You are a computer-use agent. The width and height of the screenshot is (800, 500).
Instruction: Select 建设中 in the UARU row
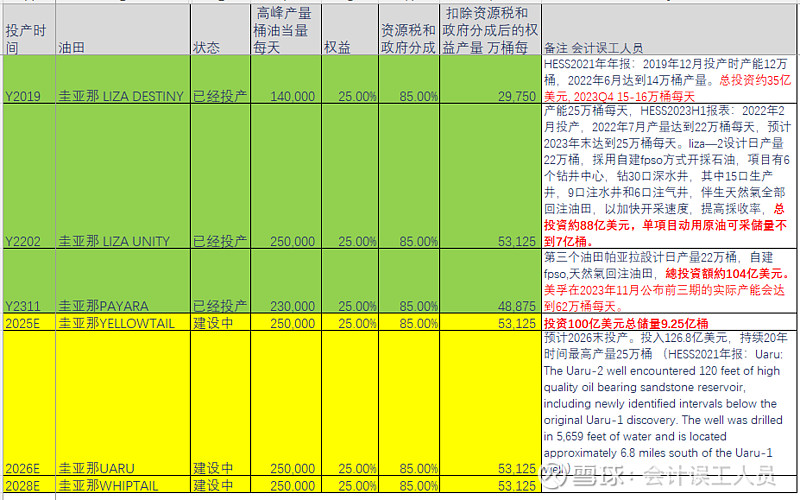point(220,404)
